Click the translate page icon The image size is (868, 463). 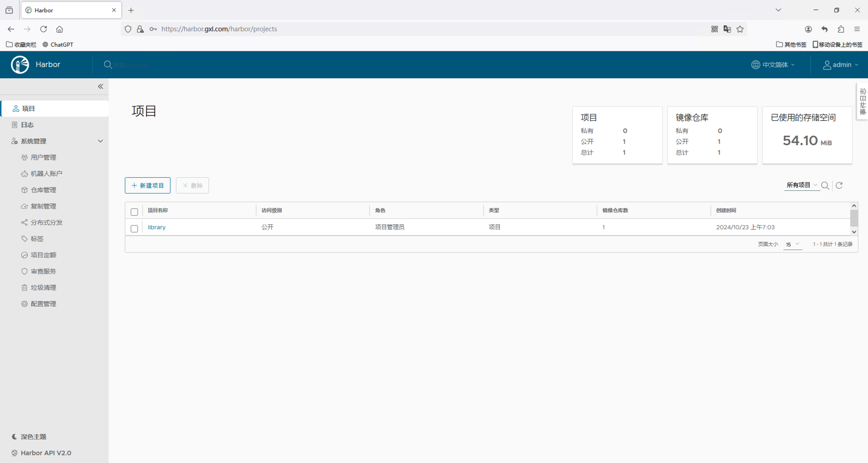tap(727, 29)
